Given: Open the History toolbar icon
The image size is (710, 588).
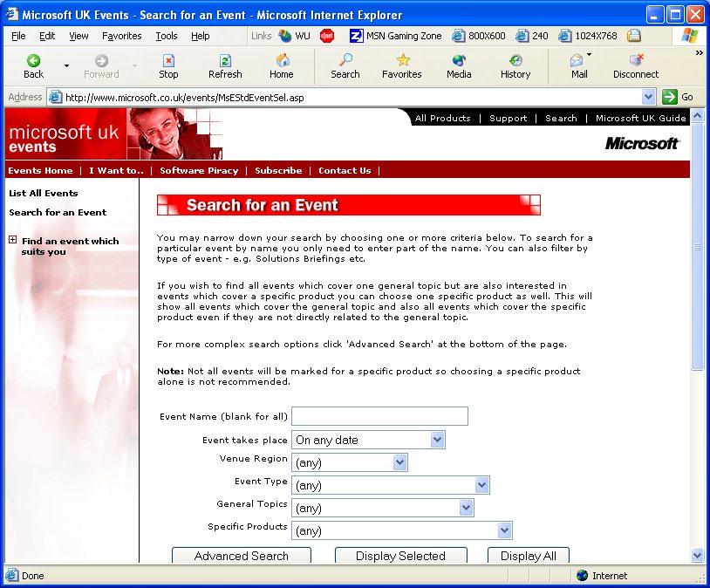Looking at the screenshot, I should (515, 61).
